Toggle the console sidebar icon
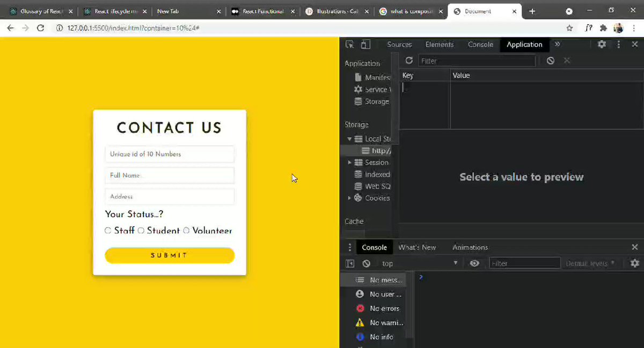644x348 pixels. (350, 263)
